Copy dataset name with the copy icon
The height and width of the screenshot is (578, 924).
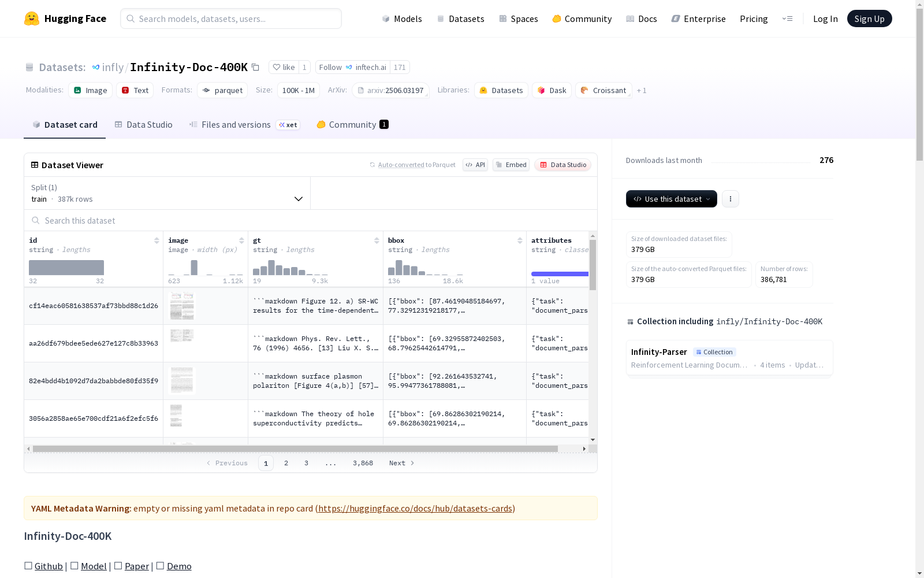point(255,68)
